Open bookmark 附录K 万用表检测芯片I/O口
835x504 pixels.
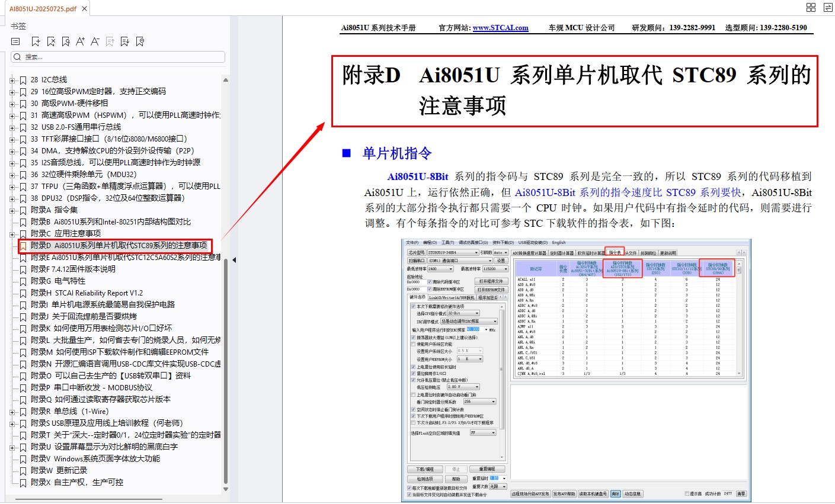(101, 328)
